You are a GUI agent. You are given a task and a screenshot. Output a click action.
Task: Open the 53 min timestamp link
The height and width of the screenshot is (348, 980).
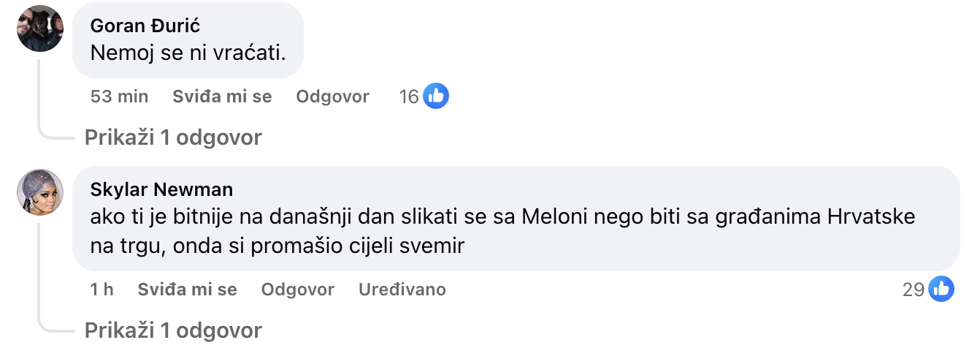pos(119,97)
